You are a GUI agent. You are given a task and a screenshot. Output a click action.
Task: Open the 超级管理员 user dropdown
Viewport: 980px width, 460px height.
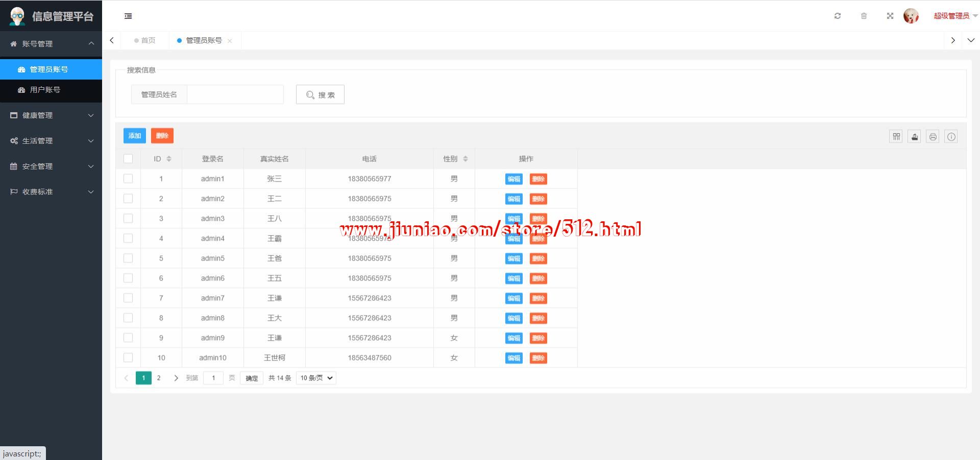(x=955, y=16)
